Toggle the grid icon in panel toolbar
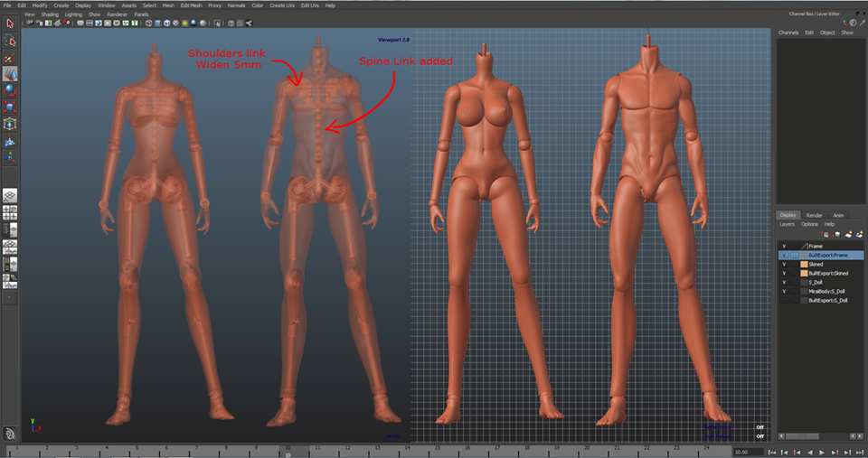 pos(80,23)
